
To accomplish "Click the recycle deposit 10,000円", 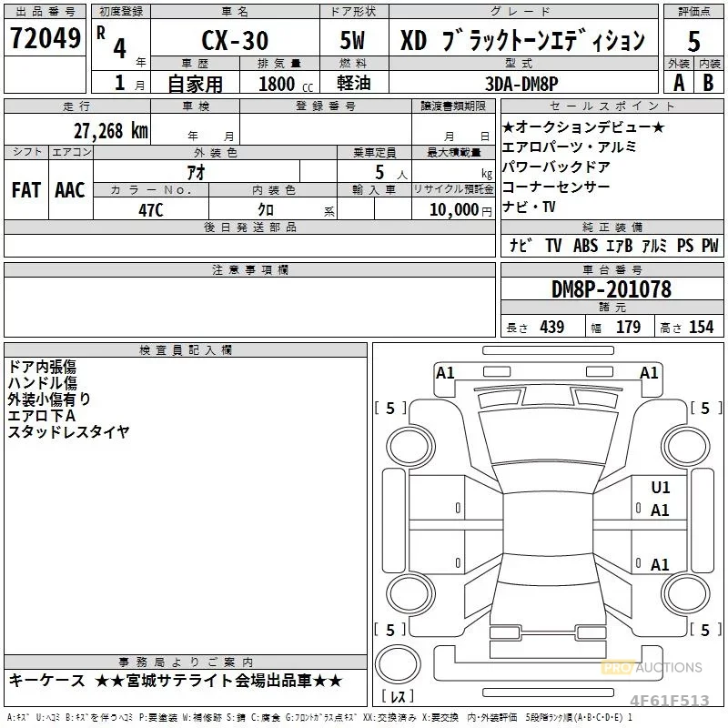I will tap(460, 209).
